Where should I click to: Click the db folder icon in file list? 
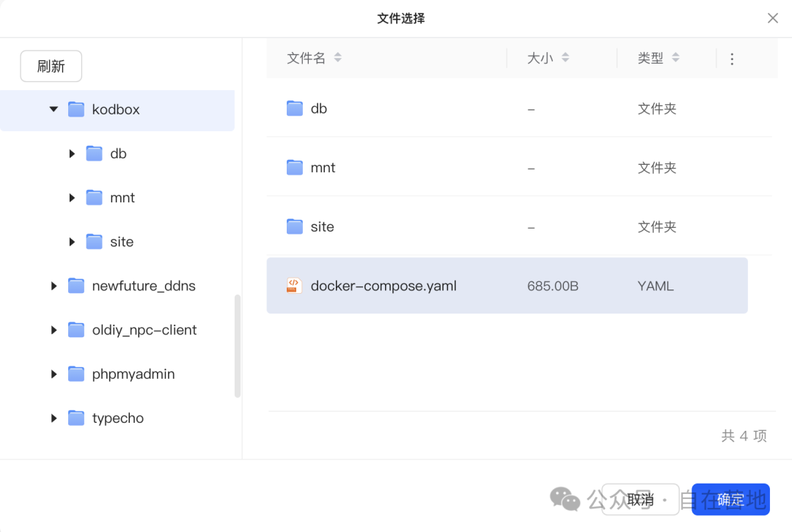click(x=295, y=108)
